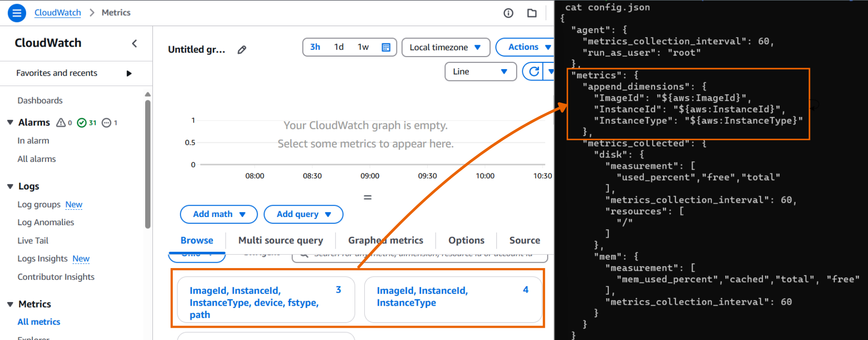Click the CloudWatch breadcrumb link
868x340 pixels.
[x=58, y=13]
